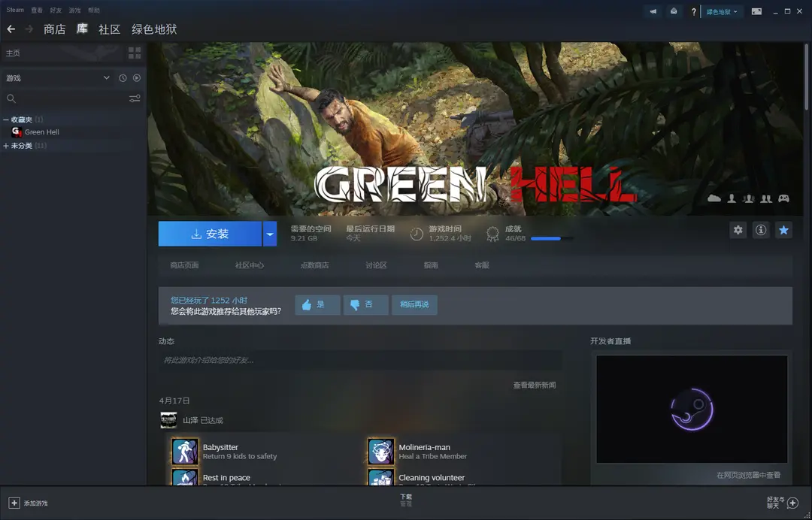Screen dimensions: 812x520
Task: Show ready-to-play games filter icon
Action: coord(137,78)
